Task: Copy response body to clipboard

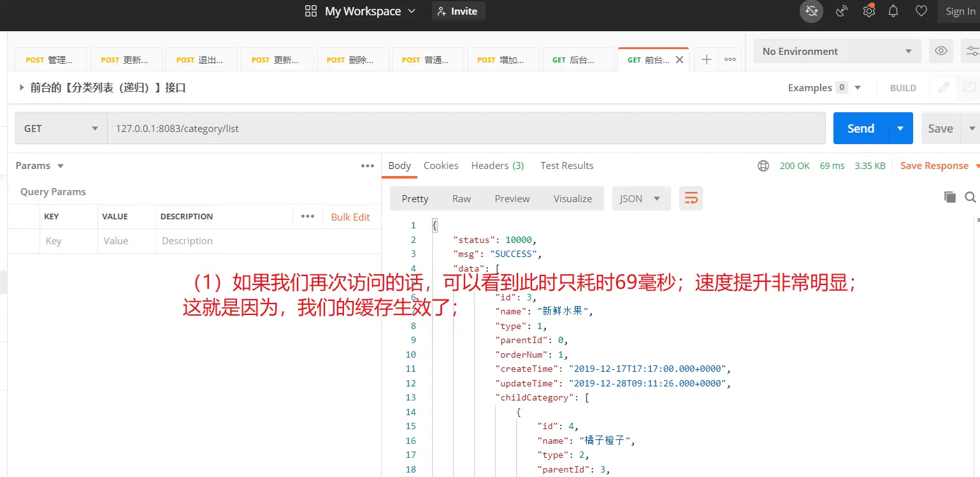Action: pyautogui.click(x=949, y=198)
